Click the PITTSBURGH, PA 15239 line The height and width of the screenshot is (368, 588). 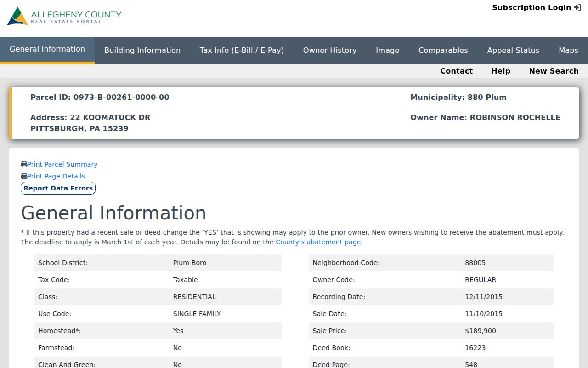(x=79, y=128)
